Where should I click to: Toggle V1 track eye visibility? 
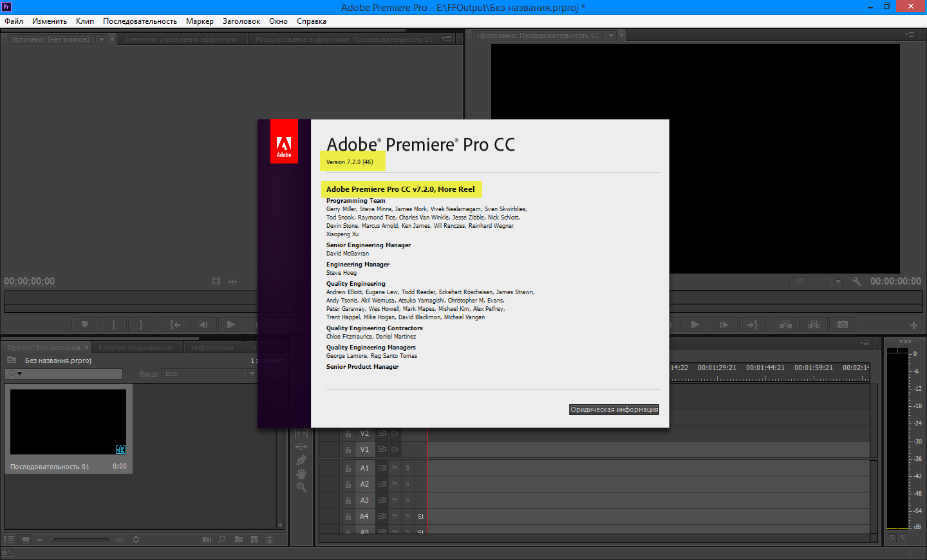point(395,449)
